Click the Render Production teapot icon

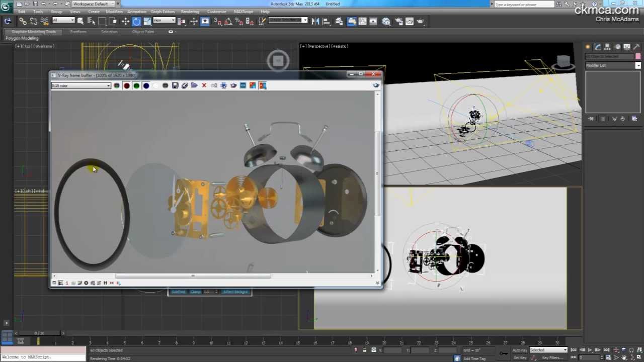[x=421, y=21]
